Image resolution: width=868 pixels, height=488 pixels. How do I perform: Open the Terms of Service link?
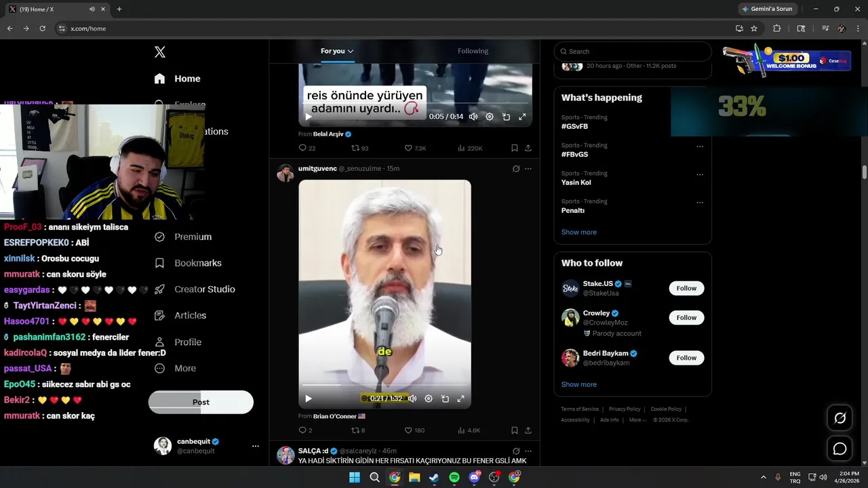[x=580, y=409]
